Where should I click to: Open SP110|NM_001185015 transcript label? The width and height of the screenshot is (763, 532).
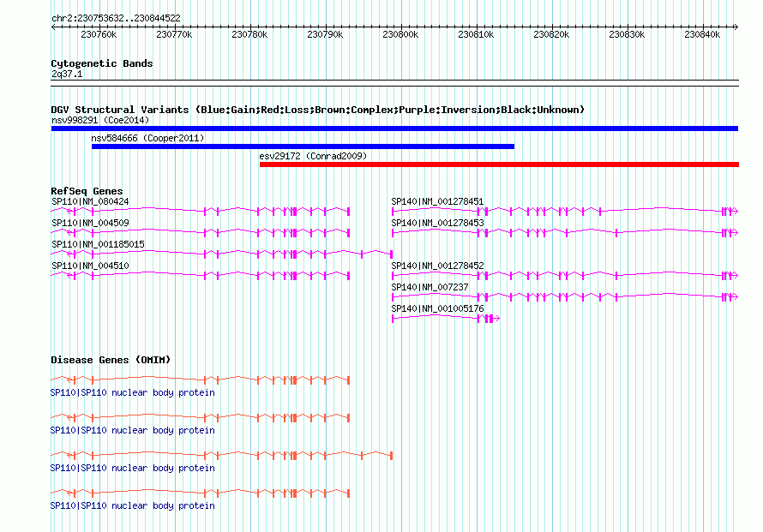(98, 244)
